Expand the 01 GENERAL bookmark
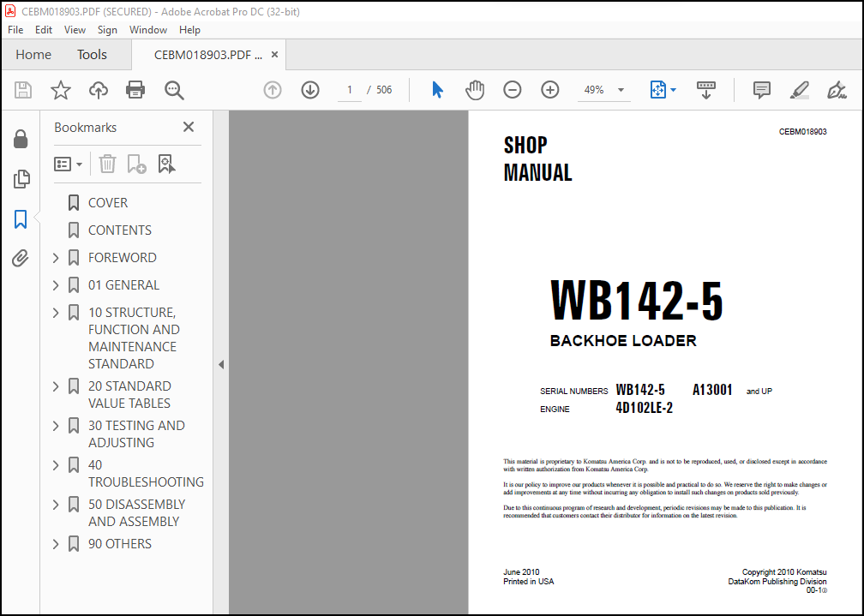Image resolution: width=864 pixels, height=616 pixels. tap(56, 284)
